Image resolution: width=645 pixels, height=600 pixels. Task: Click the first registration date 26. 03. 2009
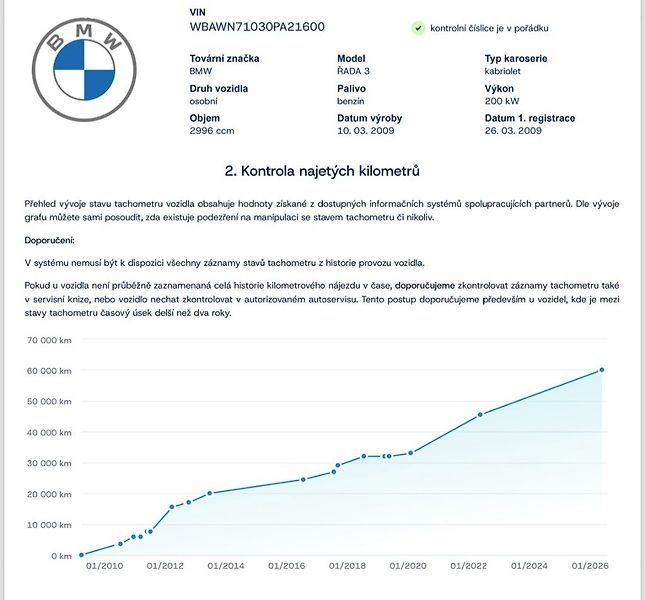pos(513,131)
